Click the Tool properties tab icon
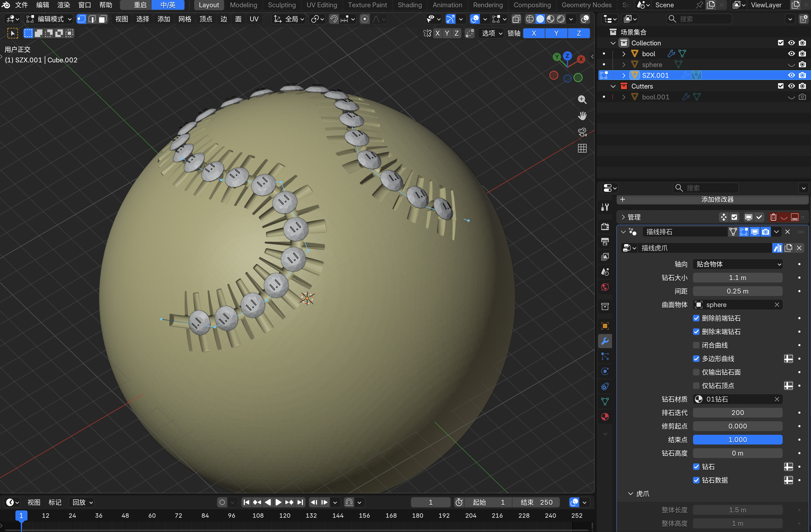This screenshot has height=532, width=811. (x=605, y=207)
